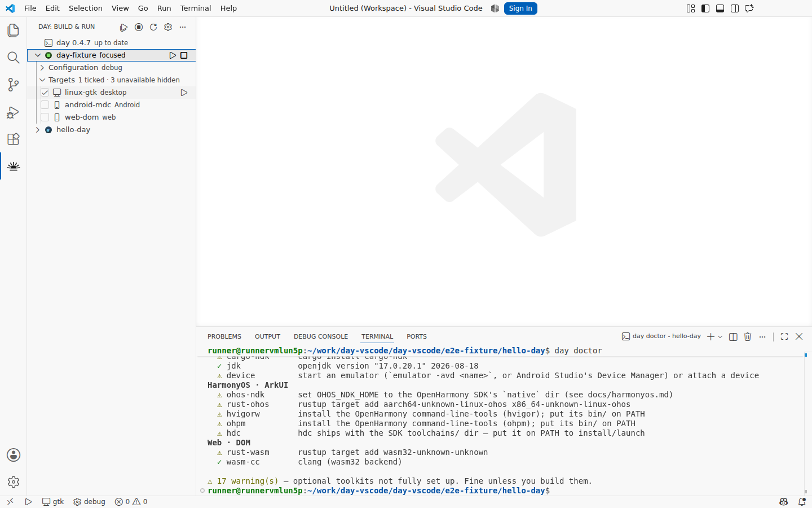Viewport: 812px width, 508px height.
Task: Toggle Primary Side Bar from title bar
Action: click(x=705, y=8)
